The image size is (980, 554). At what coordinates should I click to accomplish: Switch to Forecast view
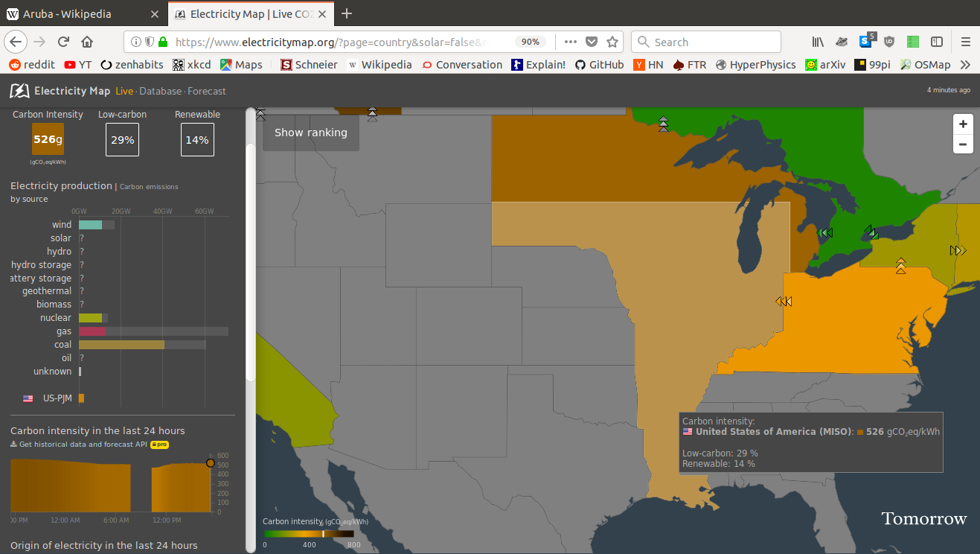pos(207,91)
